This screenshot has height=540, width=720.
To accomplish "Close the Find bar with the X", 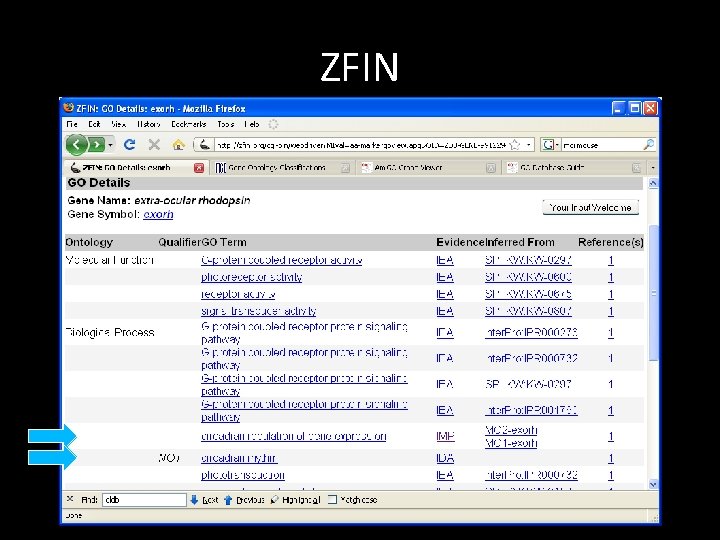I will (70, 499).
